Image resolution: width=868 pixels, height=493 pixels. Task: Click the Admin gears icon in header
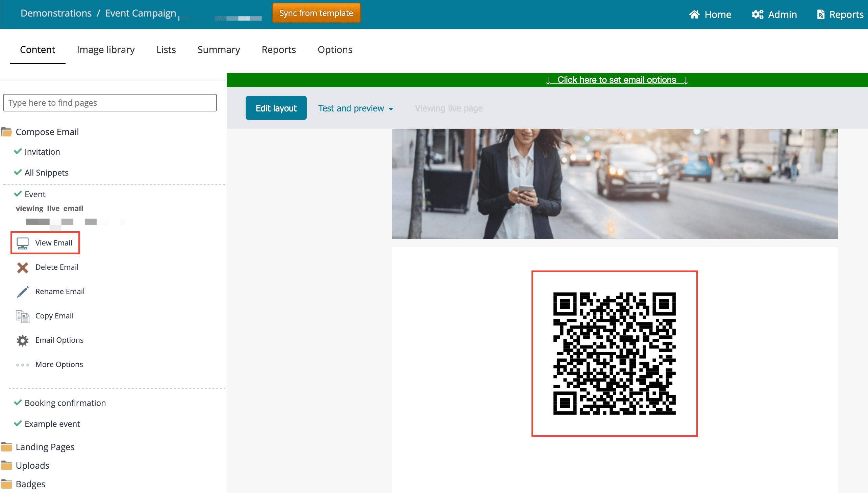tap(757, 14)
